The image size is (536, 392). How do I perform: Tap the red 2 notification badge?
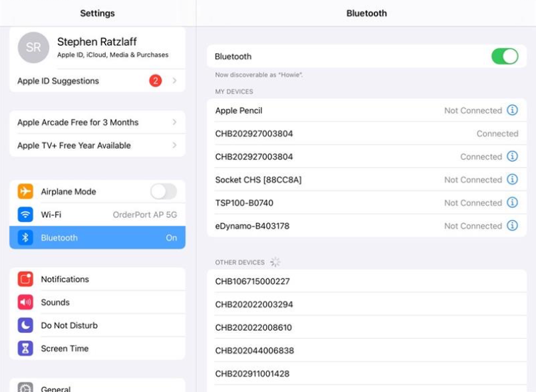pyautogui.click(x=155, y=80)
